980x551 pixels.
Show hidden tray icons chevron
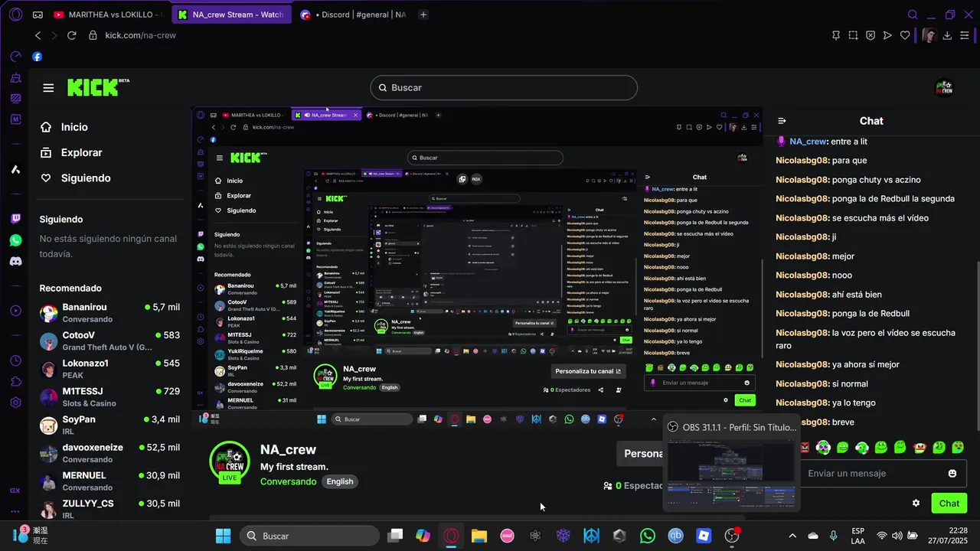click(x=792, y=536)
